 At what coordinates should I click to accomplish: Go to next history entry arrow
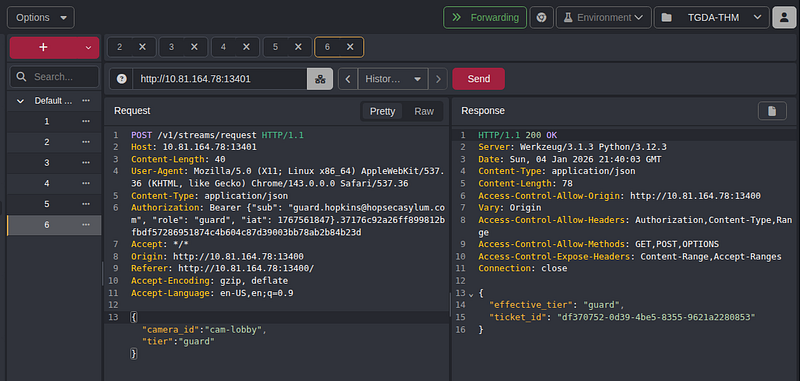pyautogui.click(x=438, y=79)
